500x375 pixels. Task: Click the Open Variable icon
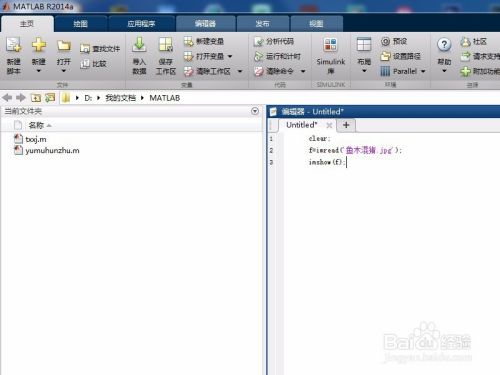188,56
